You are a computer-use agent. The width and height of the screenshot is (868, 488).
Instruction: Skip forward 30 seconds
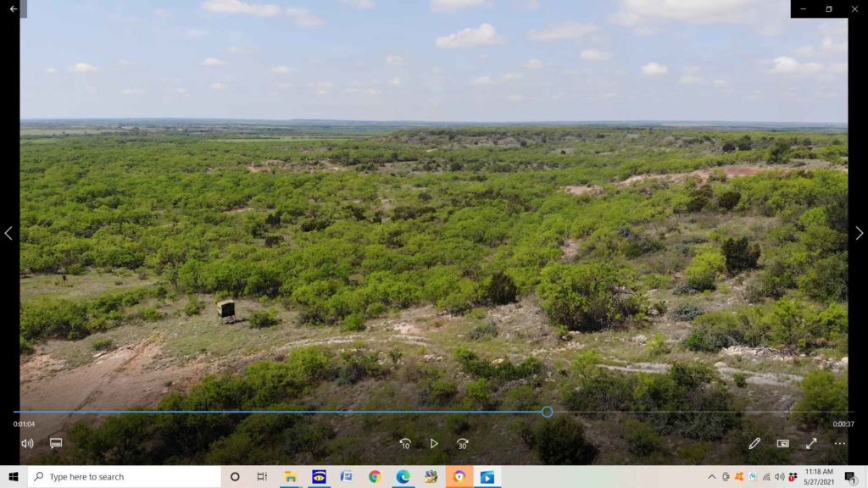(462, 444)
